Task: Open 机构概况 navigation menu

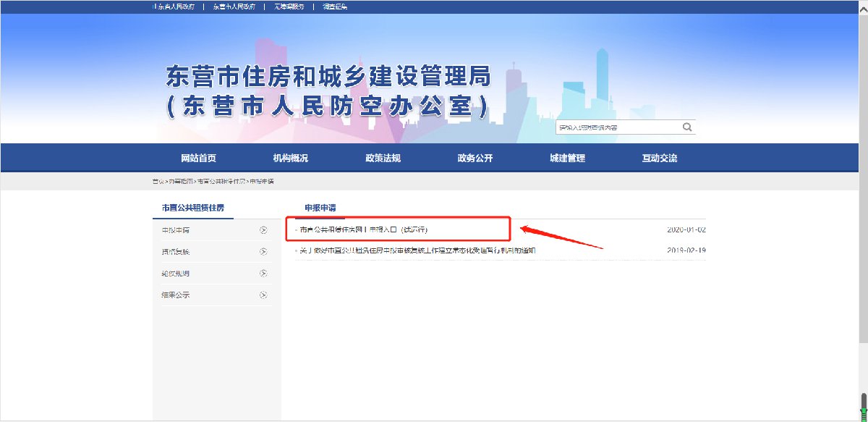Action: tap(290, 159)
